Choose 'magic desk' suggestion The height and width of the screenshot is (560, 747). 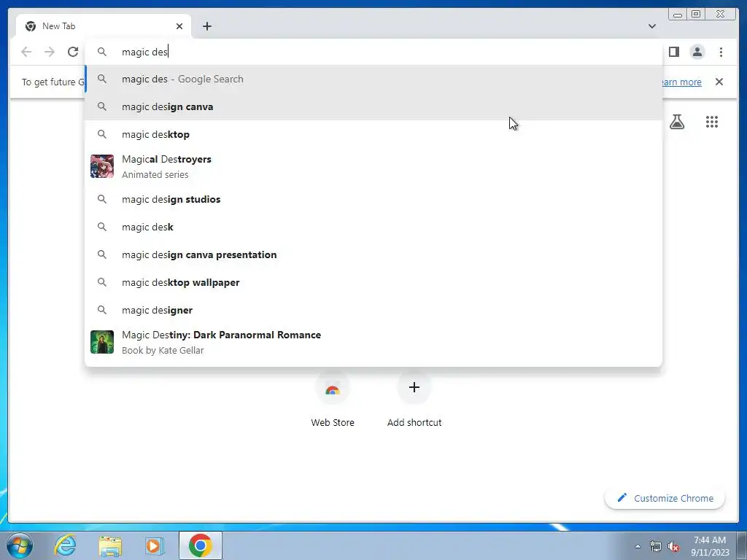[373, 227]
